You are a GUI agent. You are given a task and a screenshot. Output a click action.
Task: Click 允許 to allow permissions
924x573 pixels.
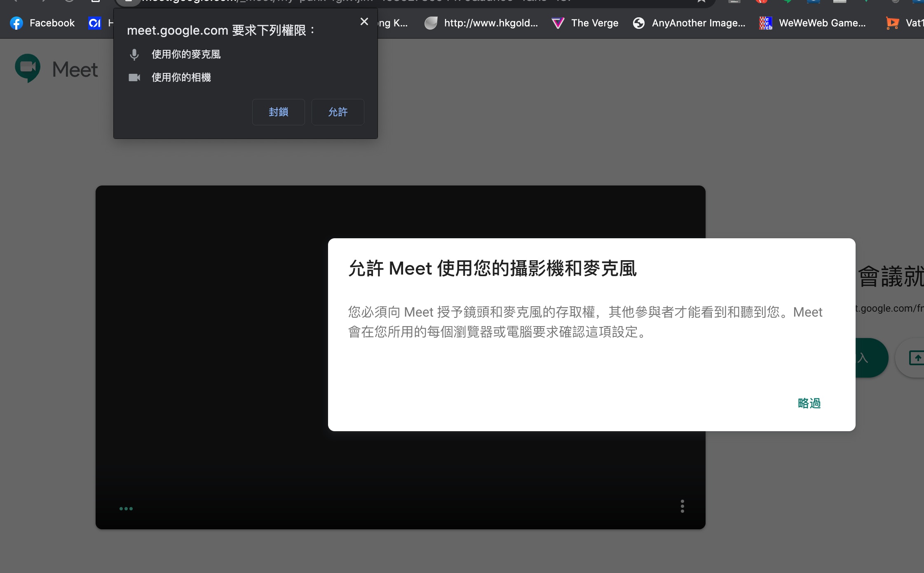(x=338, y=112)
